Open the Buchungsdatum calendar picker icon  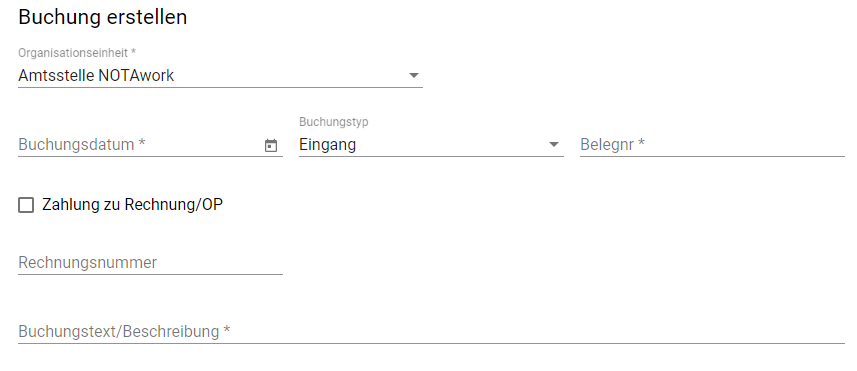click(x=271, y=145)
